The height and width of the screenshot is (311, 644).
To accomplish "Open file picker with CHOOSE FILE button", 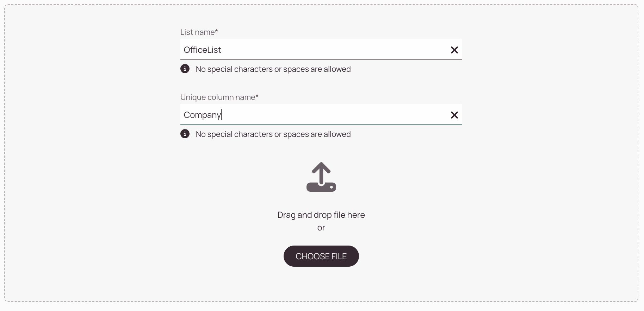I will (321, 256).
